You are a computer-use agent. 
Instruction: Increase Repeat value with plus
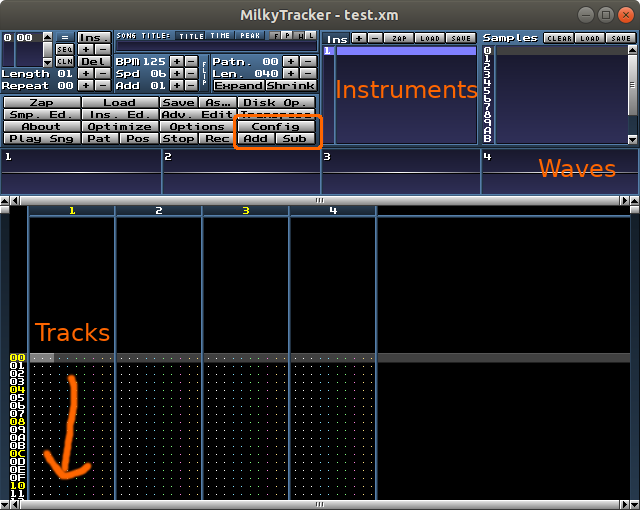click(x=86, y=86)
